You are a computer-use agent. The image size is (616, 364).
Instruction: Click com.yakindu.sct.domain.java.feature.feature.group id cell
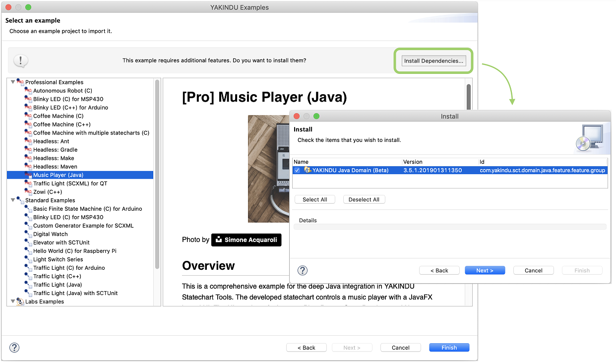543,170
